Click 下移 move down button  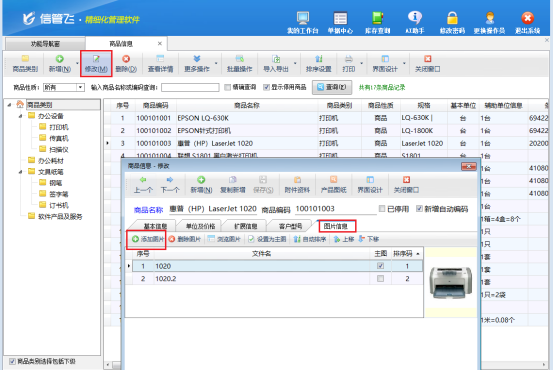coord(369,239)
